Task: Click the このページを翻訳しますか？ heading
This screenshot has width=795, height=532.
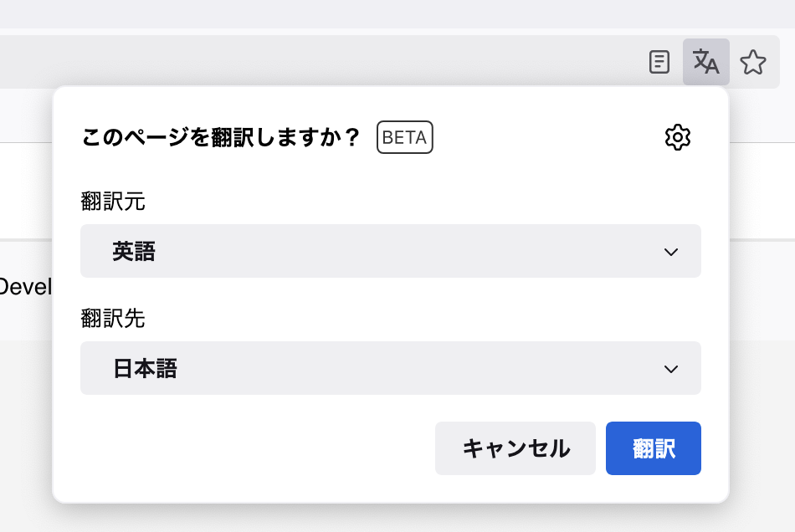Action: tap(221, 137)
